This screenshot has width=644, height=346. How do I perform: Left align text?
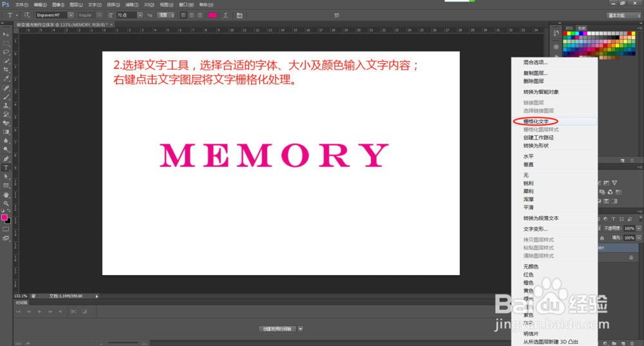click(x=183, y=15)
